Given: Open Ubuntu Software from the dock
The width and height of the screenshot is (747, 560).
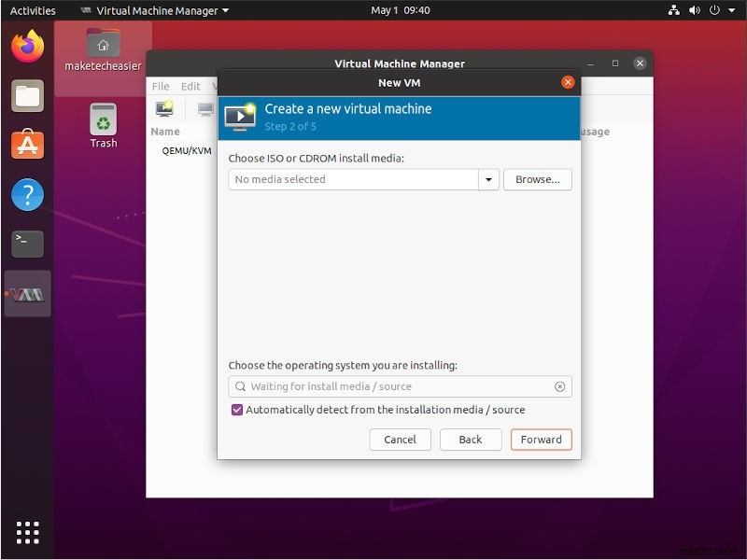Looking at the screenshot, I should pos(27,145).
